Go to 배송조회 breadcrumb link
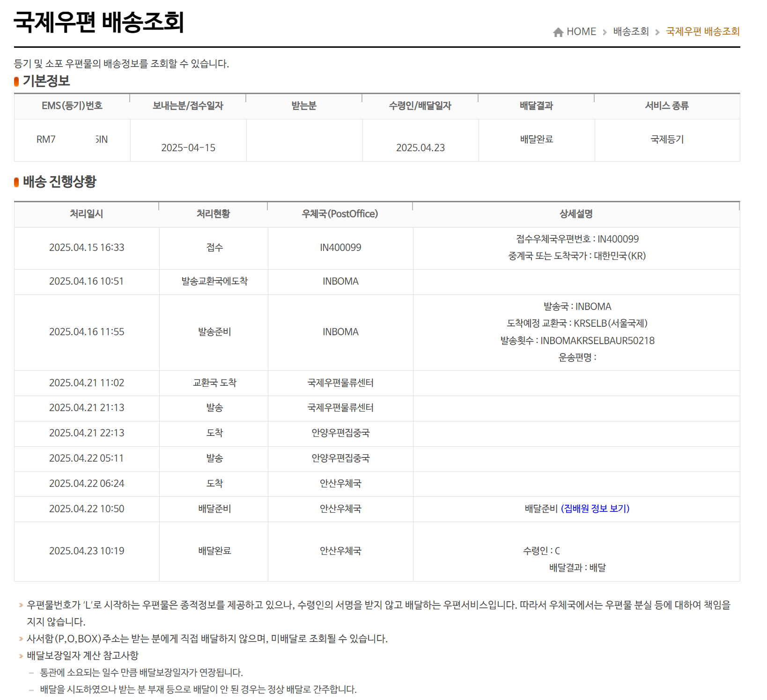This screenshot has height=700, width=767. point(631,31)
